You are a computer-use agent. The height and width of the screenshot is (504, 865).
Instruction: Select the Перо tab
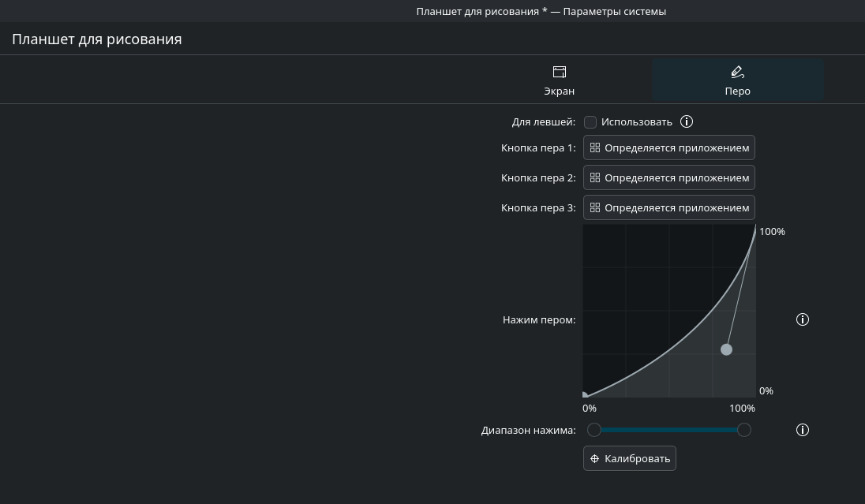[x=737, y=81]
